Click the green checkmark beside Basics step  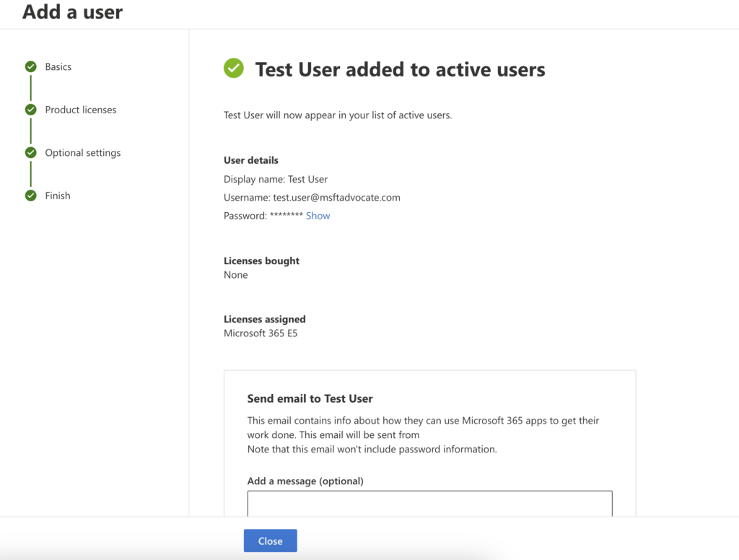point(30,67)
